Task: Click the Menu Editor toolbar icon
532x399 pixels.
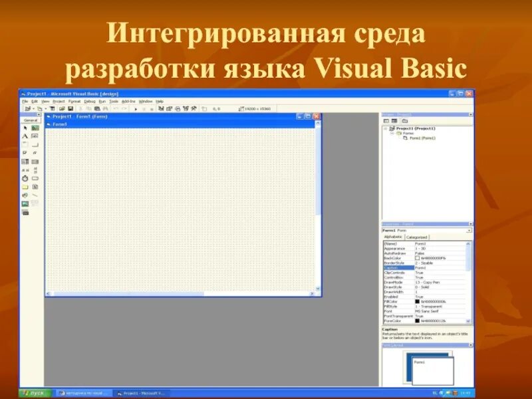Action: [x=53, y=108]
